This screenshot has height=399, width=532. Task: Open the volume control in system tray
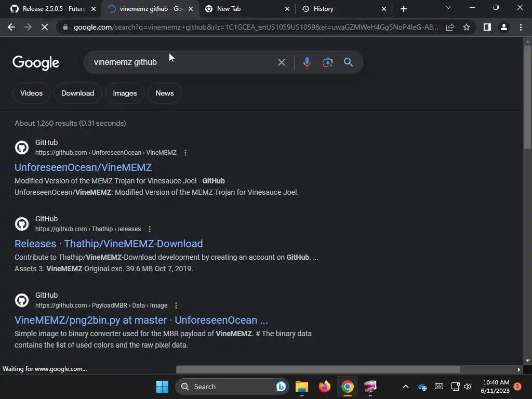pos(468,387)
